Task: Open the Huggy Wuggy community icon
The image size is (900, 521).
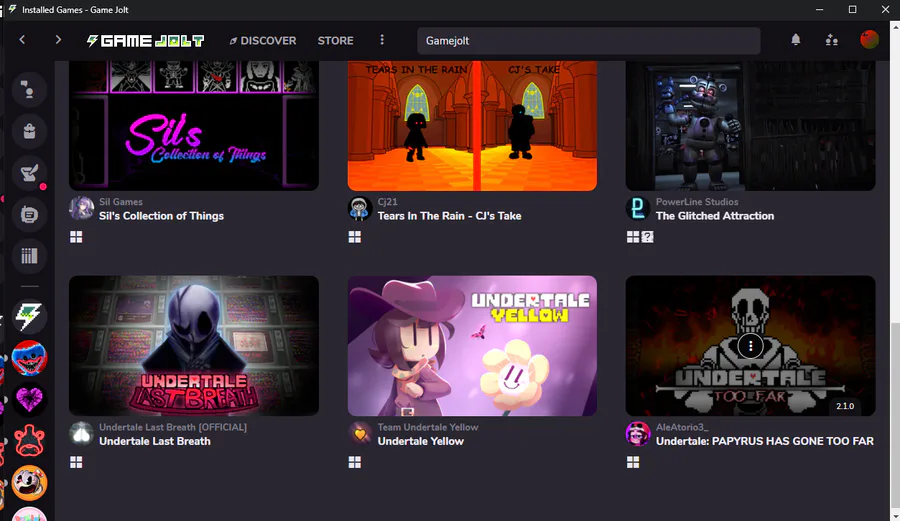Action: point(29,358)
